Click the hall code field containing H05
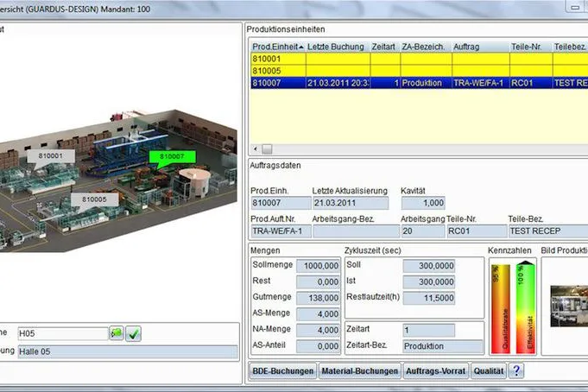Viewport: 588px width, 392px height. coord(63,333)
